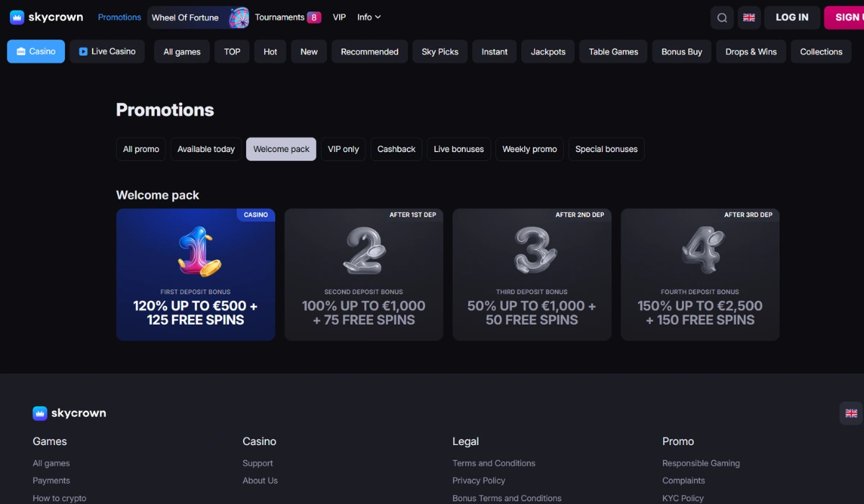This screenshot has width=864, height=504.
Task: Open the search magnifier icon
Action: pyautogui.click(x=722, y=18)
